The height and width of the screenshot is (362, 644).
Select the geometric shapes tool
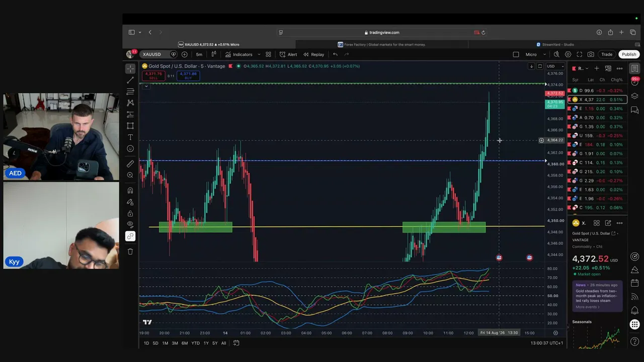(x=130, y=126)
